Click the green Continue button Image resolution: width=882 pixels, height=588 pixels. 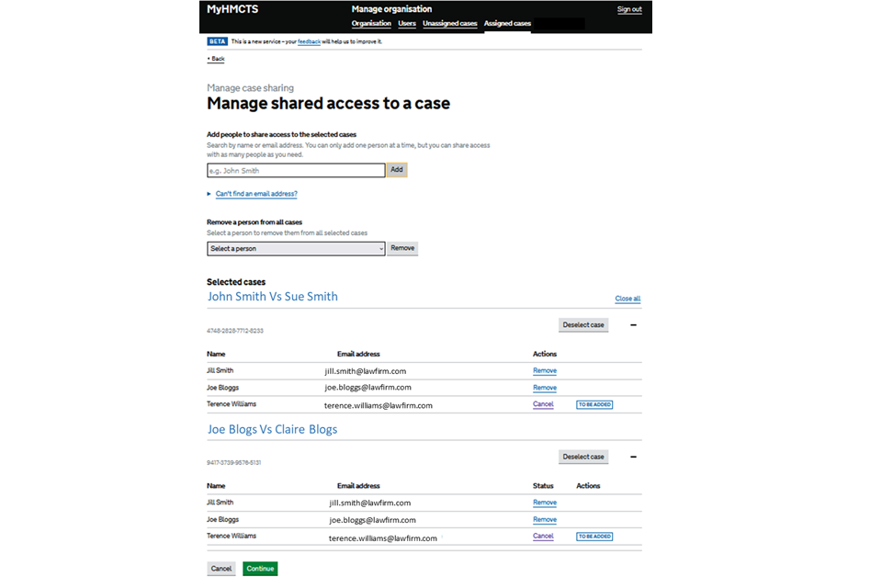click(260, 569)
